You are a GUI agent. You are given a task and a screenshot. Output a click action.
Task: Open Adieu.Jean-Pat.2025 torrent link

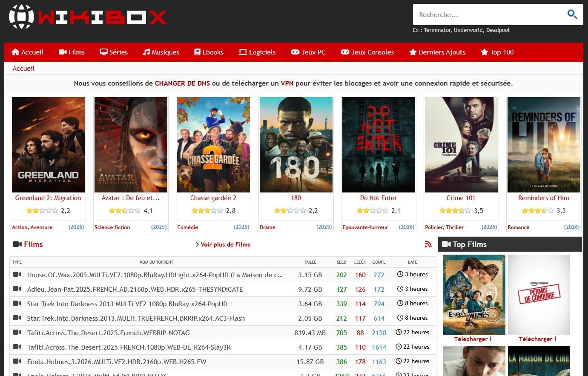coord(135,289)
